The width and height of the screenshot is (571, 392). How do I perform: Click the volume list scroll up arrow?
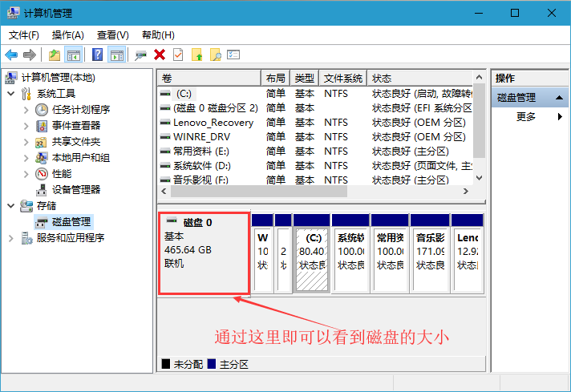point(480,77)
